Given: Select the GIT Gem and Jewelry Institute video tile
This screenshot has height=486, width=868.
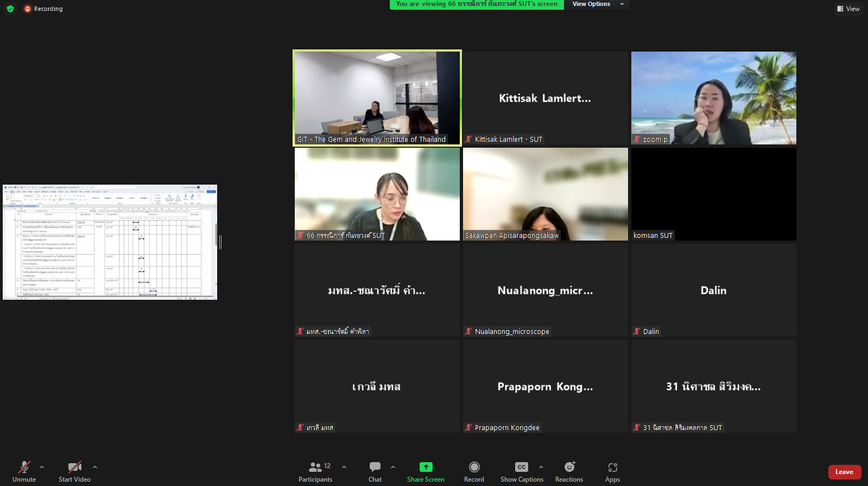Looking at the screenshot, I should click(377, 98).
